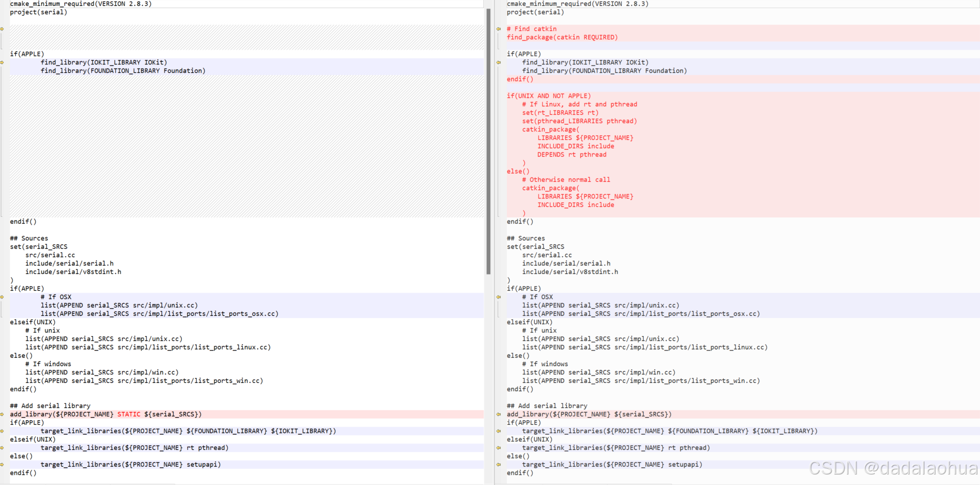980x485 pixels.
Task: Click the right-pane merge arrow beside the 'rt pthread' link line
Action: (499, 448)
